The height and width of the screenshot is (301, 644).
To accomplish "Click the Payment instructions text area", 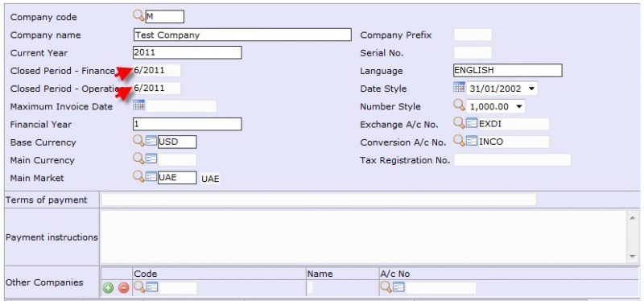I will tap(364, 237).
